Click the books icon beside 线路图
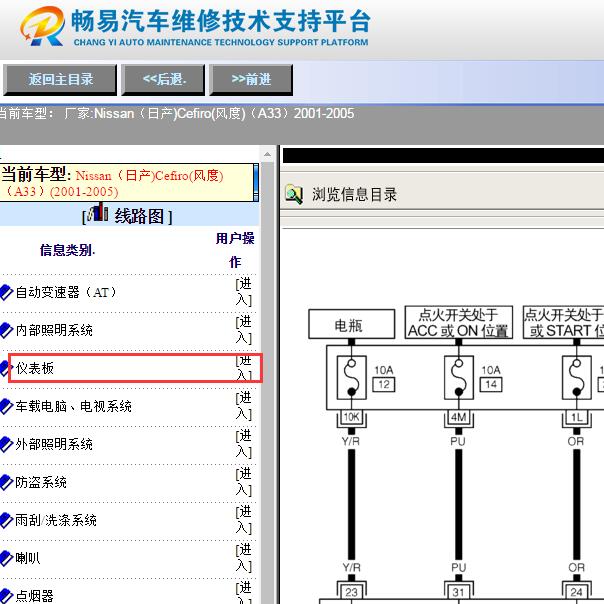 tap(98, 212)
